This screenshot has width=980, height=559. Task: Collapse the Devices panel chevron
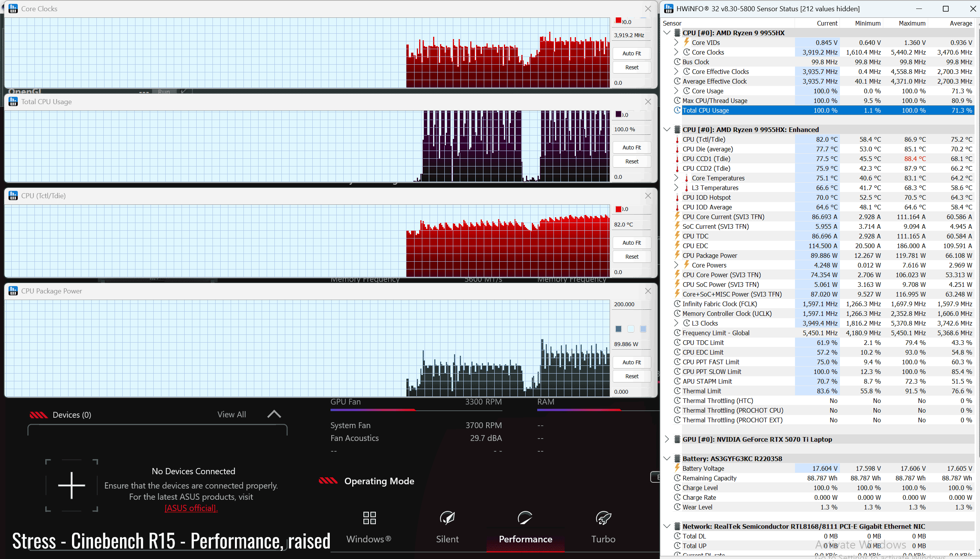274,414
